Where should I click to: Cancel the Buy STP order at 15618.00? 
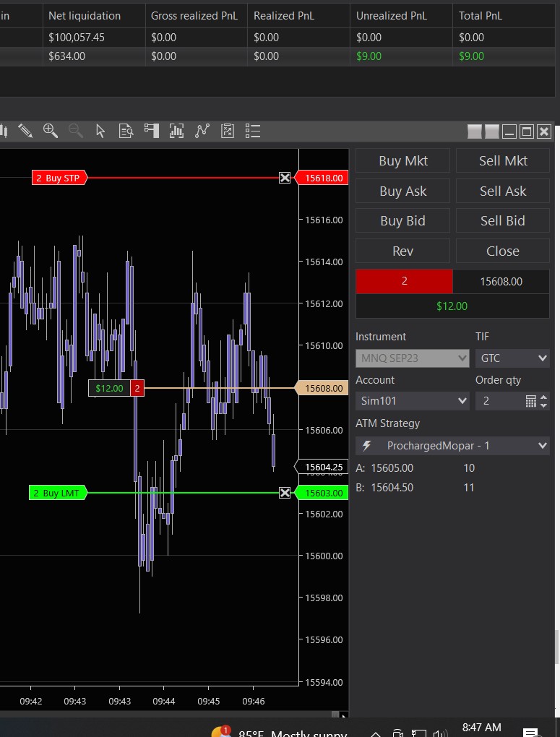[x=285, y=178]
